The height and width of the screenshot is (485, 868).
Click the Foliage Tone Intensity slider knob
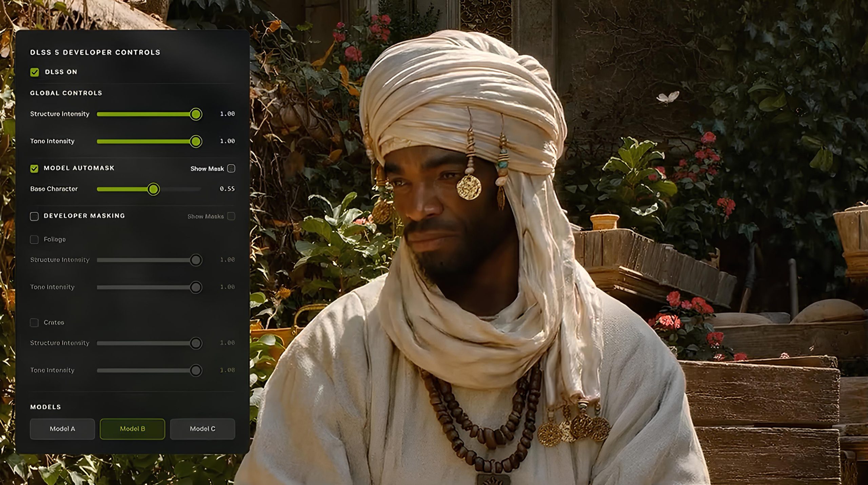click(196, 287)
